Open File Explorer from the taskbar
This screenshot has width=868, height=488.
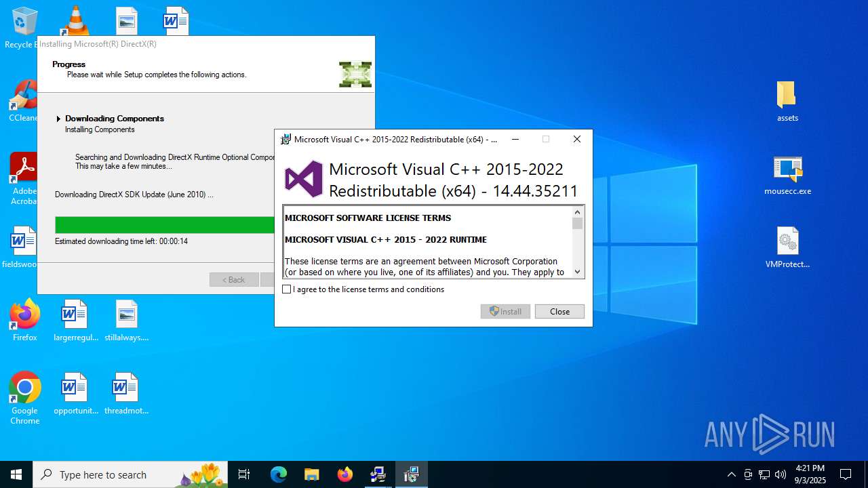pyautogui.click(x=311, y=474)
